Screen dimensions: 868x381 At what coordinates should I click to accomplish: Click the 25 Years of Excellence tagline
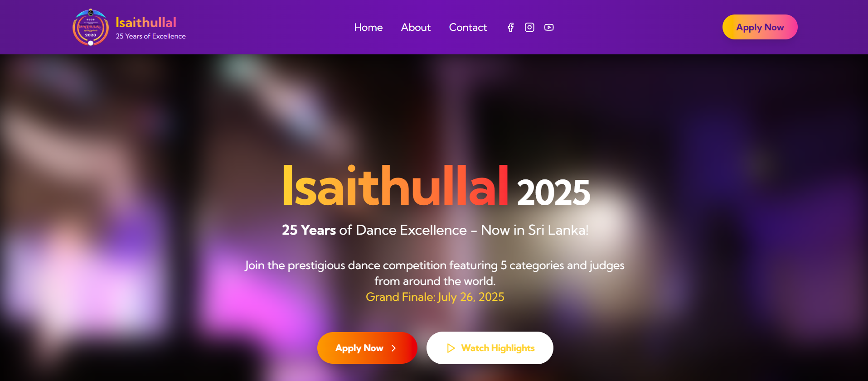(x=150, y=36)
